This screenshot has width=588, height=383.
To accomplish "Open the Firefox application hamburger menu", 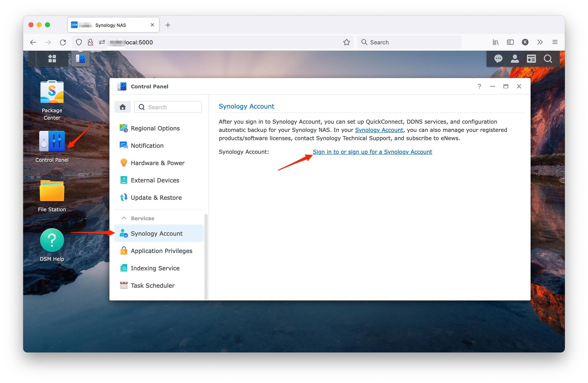I will [555, 42].
